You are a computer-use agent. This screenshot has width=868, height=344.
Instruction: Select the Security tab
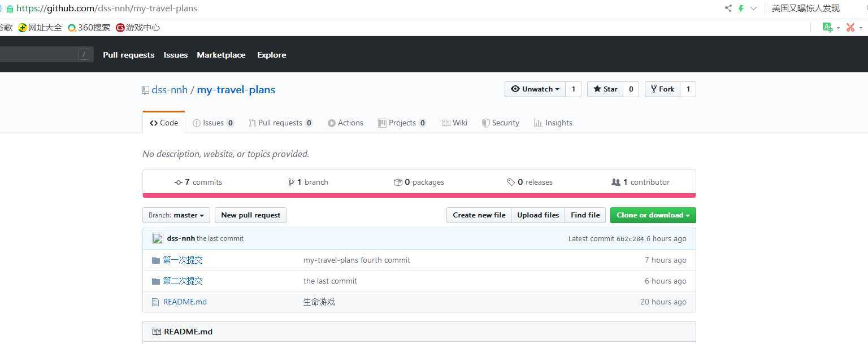pyautogui.click(x=501, y=123)
